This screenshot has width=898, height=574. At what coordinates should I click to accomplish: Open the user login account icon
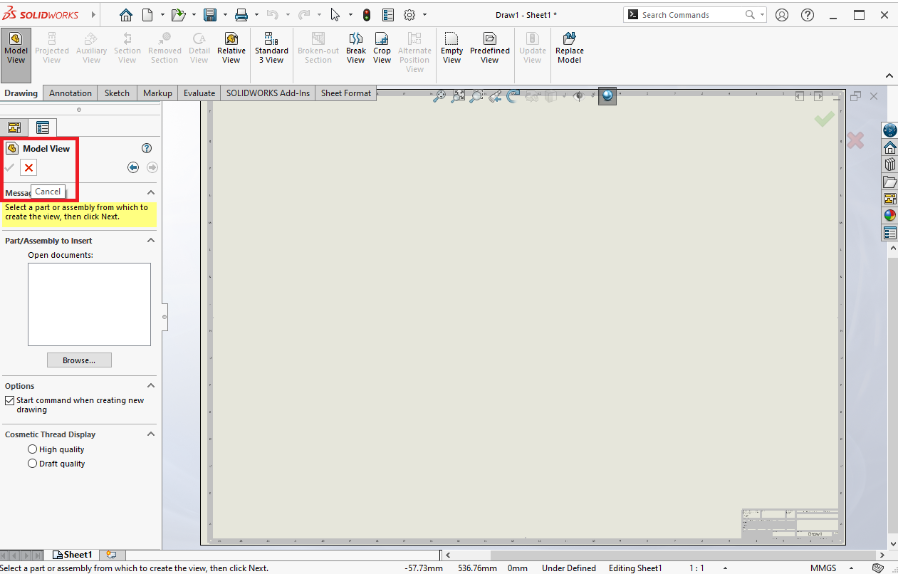[782, 15]
